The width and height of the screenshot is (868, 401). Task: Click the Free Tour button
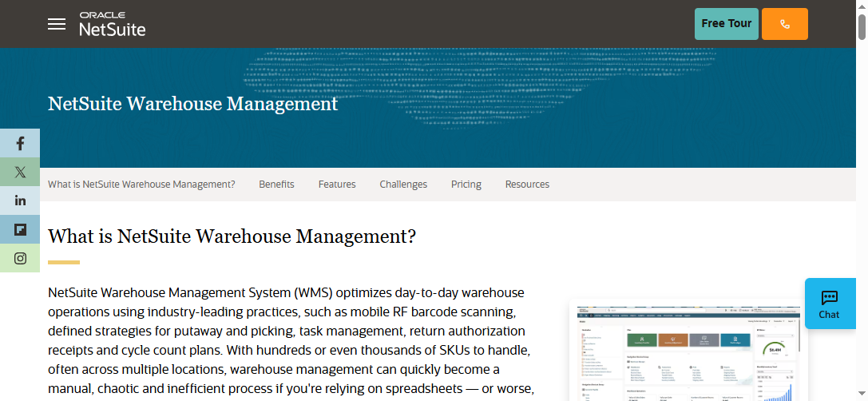tap(727, 24)
